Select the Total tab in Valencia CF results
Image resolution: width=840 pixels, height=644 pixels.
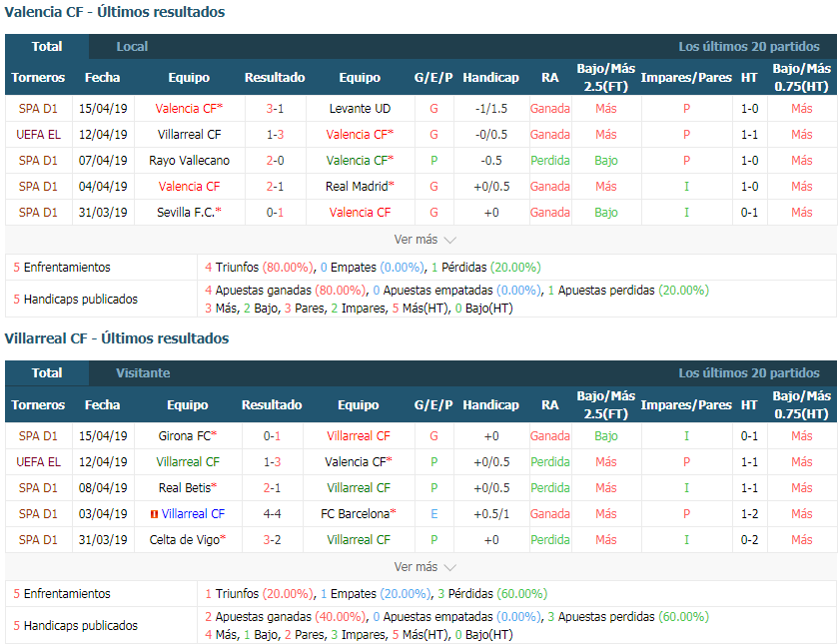pos(47,47)
